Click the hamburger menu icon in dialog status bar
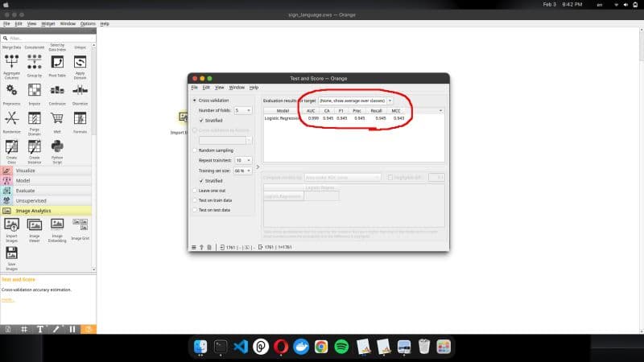644x362 pixels. 194,248
